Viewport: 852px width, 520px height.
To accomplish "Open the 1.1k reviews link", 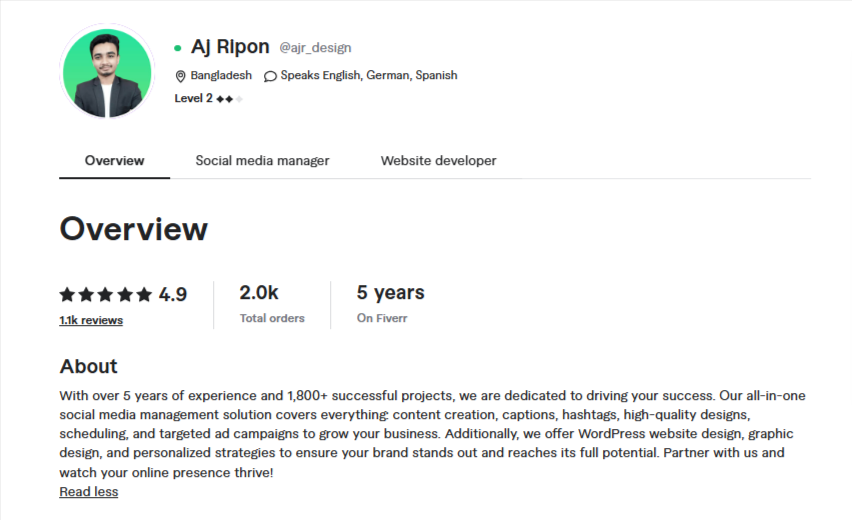I will (91, 320).
